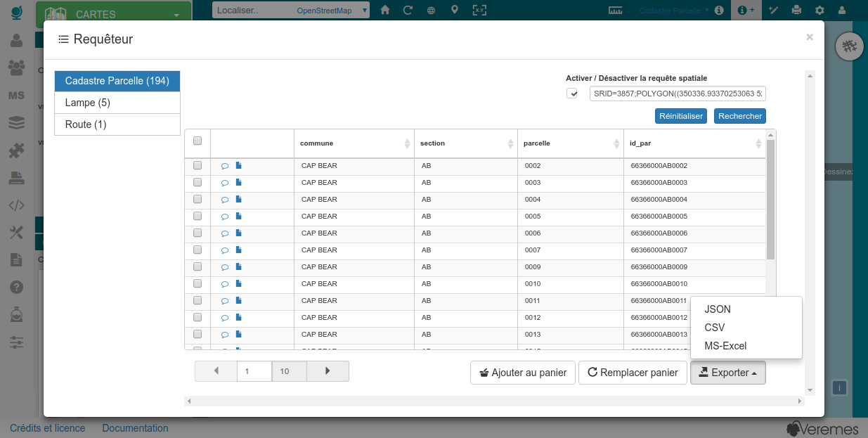Click the code brackets icon in left sidebar
Screen dimensions: 868x438
(16, 205)
